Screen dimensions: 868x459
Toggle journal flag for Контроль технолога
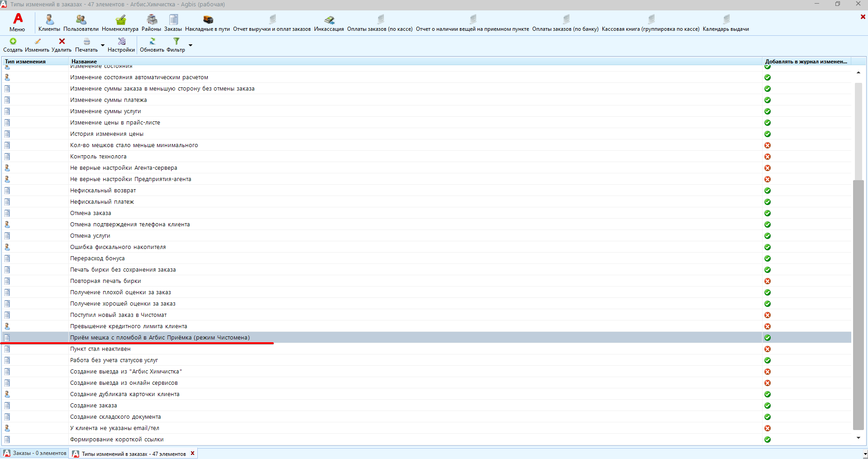pos(768,157)
